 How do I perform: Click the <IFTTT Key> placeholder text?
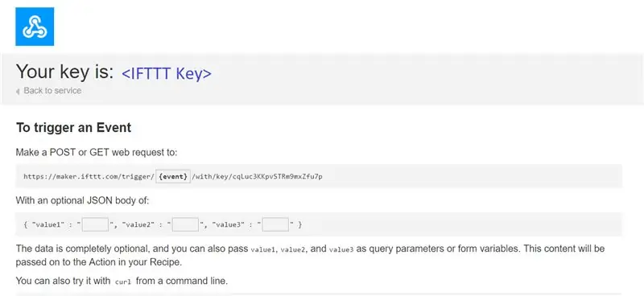coord(167,73)
